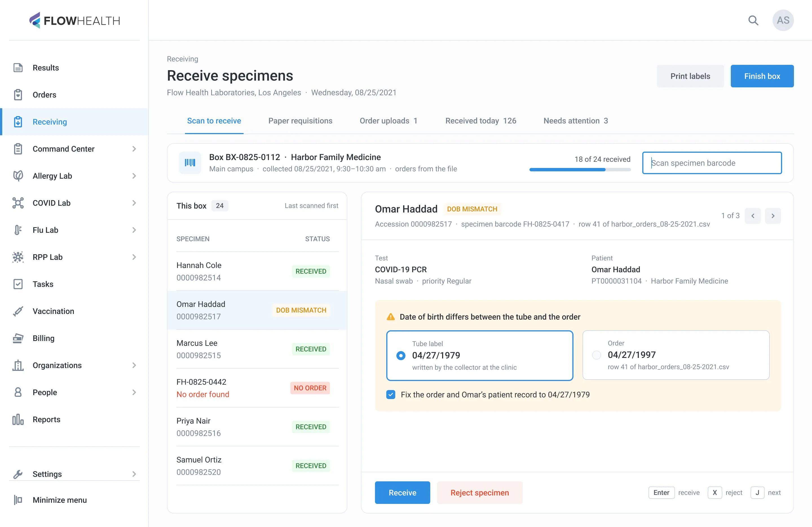Expand the Command Center chevron
Screen dimensions: 812x527
tap(134, 149)
